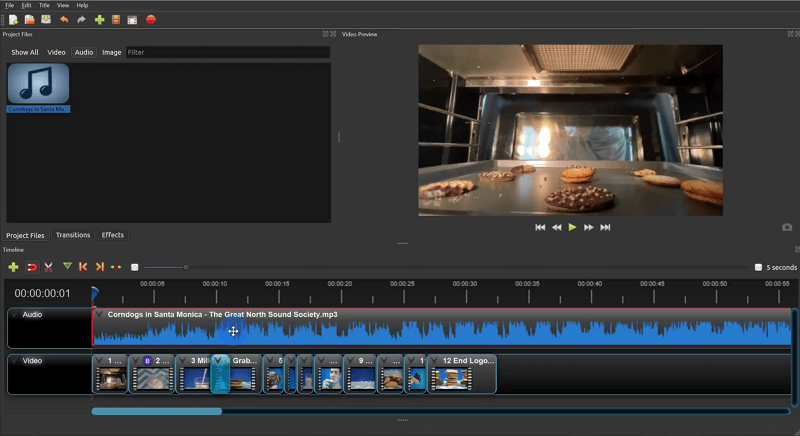Open a project via the folder icon
The image size is (800, 436).
pos(30,20)
